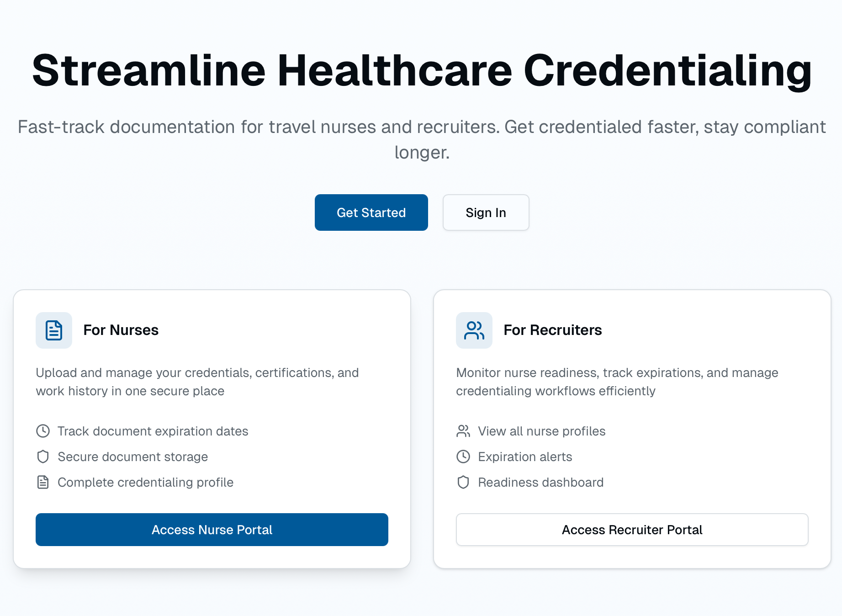Viewport: 842px width, 616px height.
Task: Open the Access Recruiter Portal button
Action: point(632,530)
